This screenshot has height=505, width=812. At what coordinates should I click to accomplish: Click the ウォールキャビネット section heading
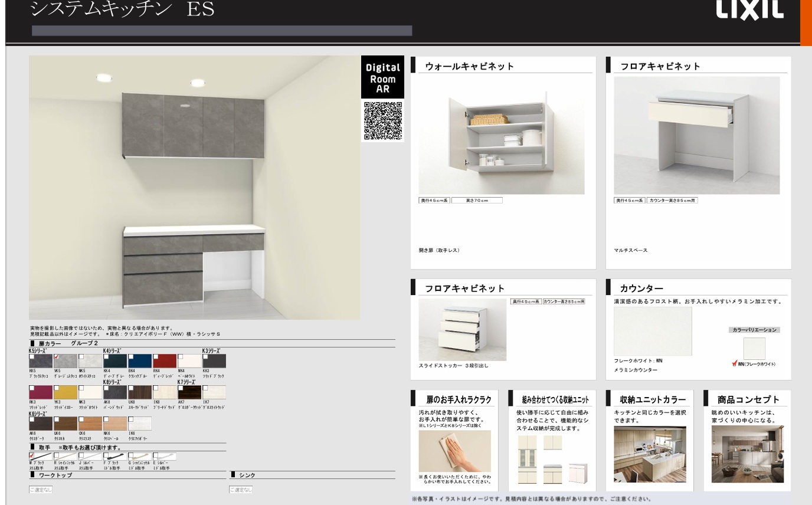tap(469, 67)
